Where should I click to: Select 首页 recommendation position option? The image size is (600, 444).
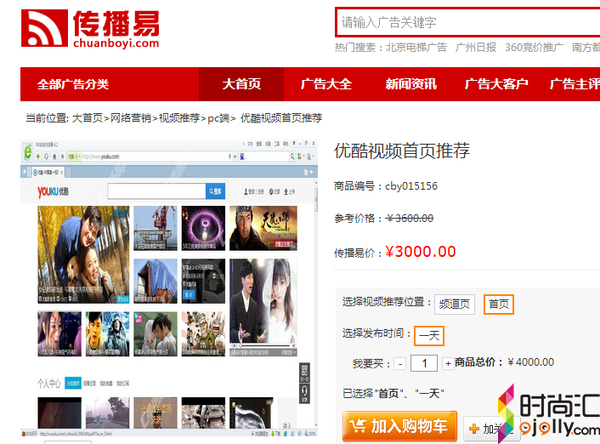click(x=499, y=304)
